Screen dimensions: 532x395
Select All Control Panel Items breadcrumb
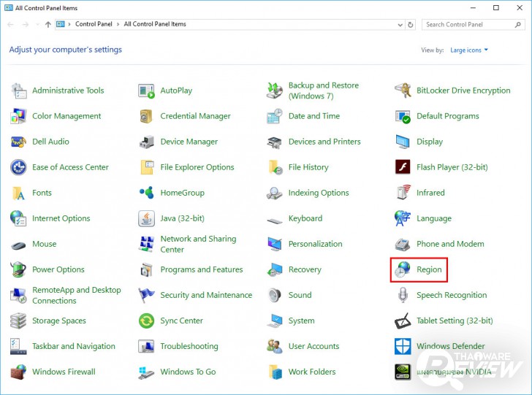click(x=155, y=24)
